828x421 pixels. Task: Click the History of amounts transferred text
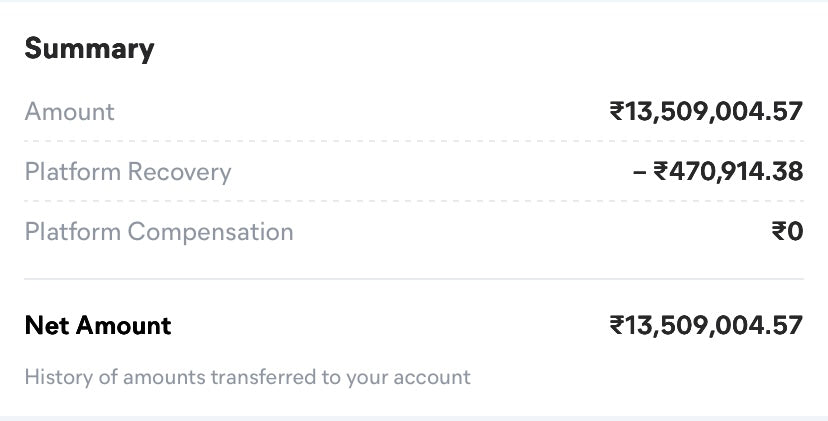tap(247, 378)
